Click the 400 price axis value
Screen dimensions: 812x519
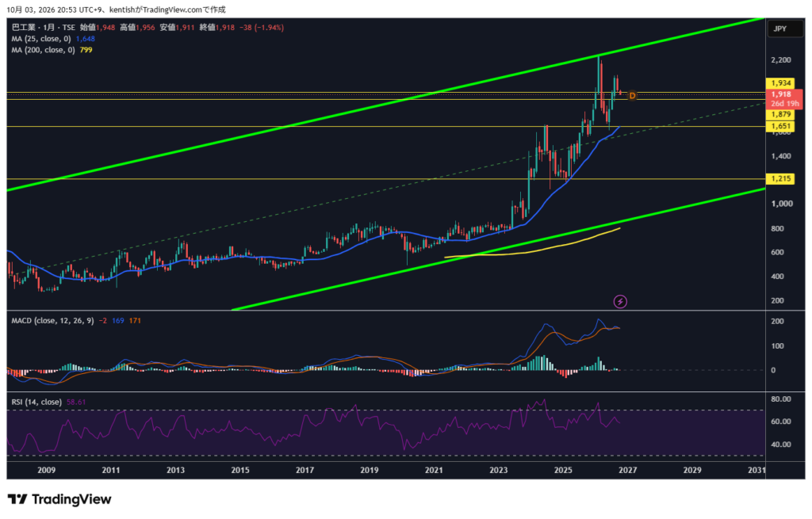(777, 277)
